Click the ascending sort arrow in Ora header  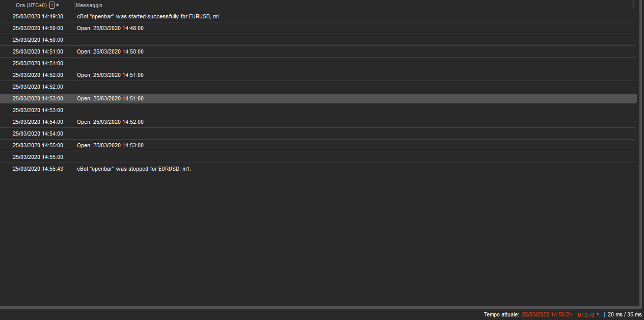click(58, 5)
